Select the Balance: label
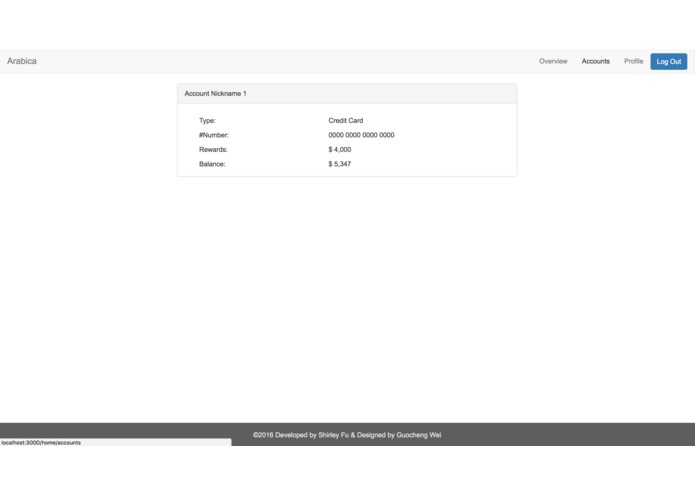 pos(212,164)
